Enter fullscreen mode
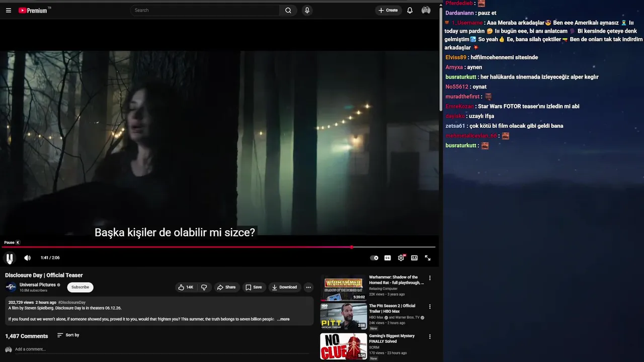Screen dimensions: 644x362 (428, 258)
